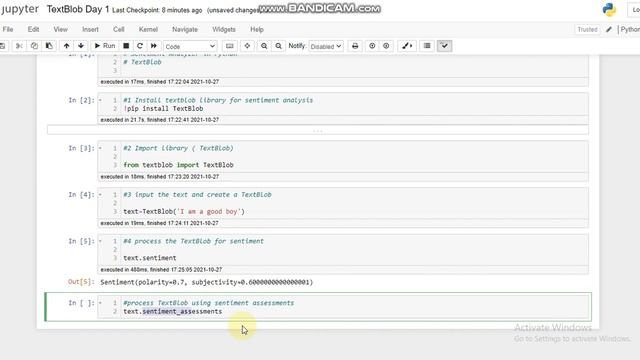
Task: Collapse cell In [3] using its arrow
Action: 100,148
